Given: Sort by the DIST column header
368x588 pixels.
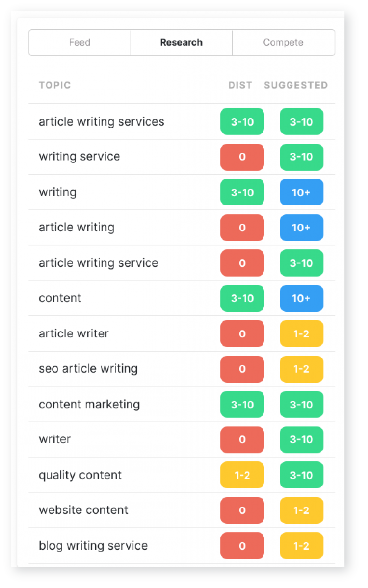Looking at the screenshot, I should (x=240, y=85).
